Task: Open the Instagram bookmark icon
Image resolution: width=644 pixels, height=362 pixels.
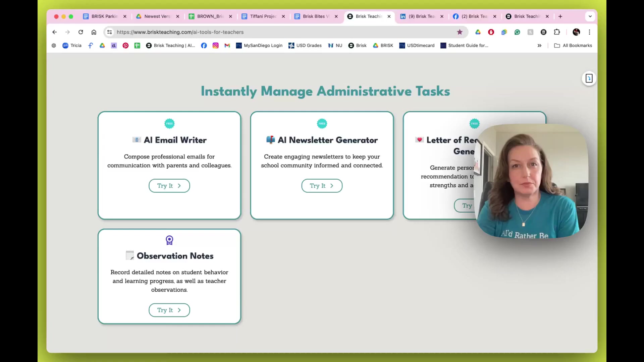Action: tap(216, 46)
